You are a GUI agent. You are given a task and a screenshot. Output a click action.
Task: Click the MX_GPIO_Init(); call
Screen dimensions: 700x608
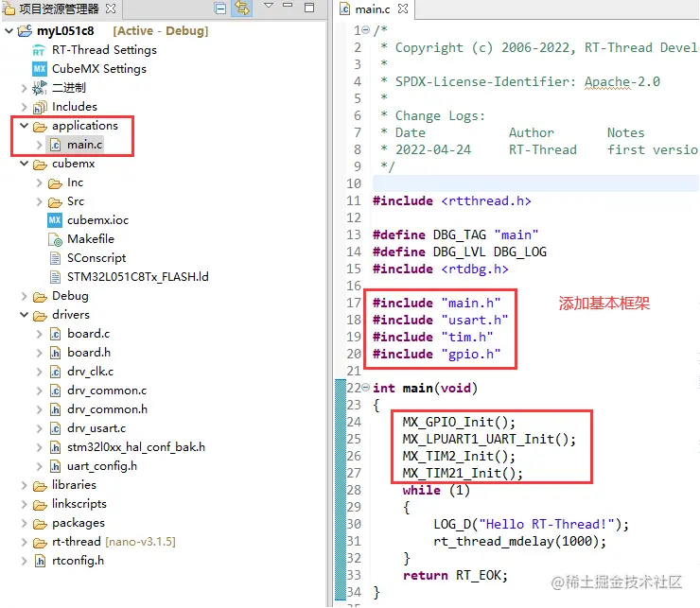(459, 422)
